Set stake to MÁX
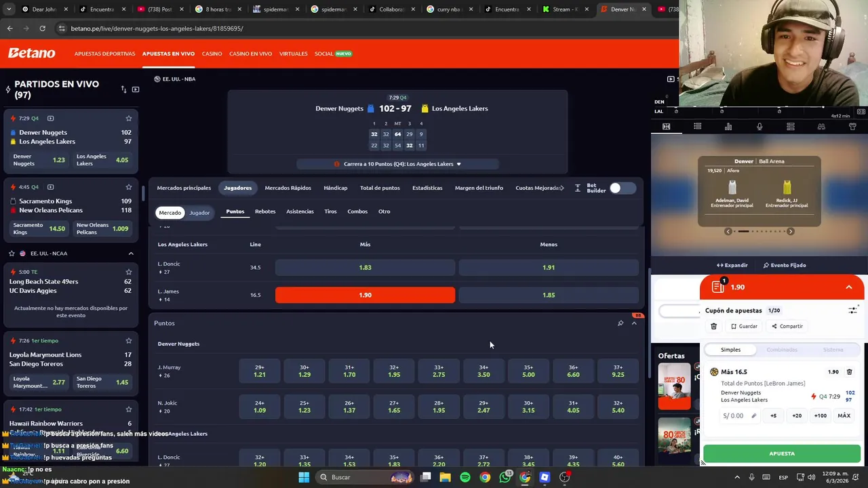Viewport: 868px width, 488px height. coord(844,415)
